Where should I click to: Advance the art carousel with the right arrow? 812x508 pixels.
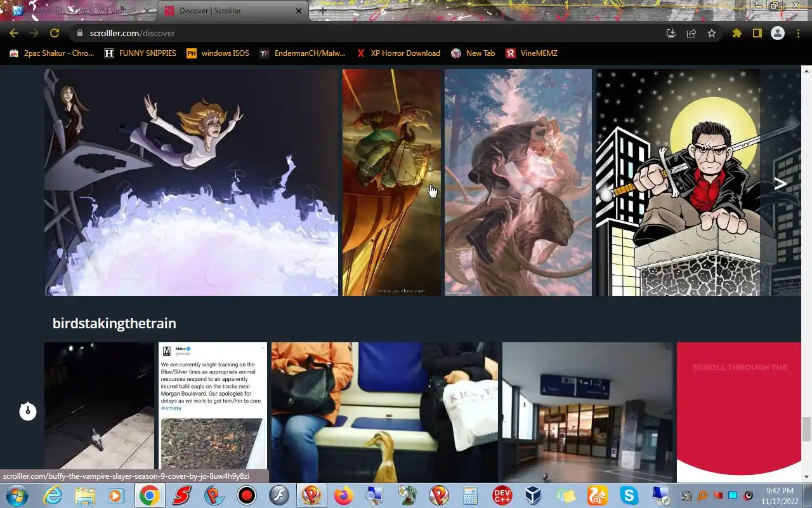coord(780,184)
